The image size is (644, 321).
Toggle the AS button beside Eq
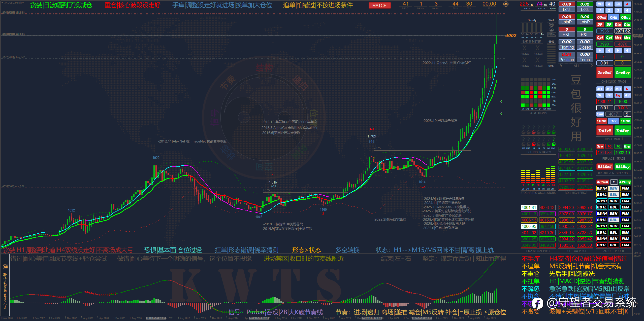(627, 95)
